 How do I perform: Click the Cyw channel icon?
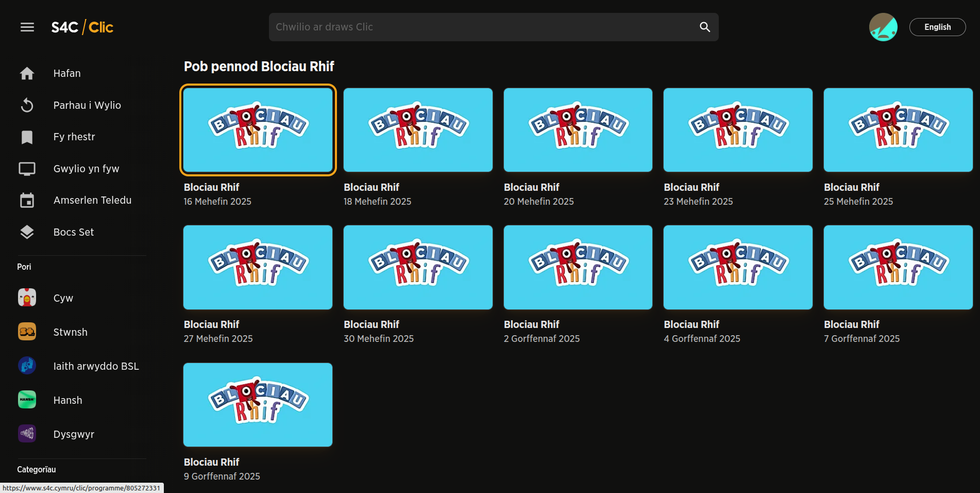click(x=27, y=298)
